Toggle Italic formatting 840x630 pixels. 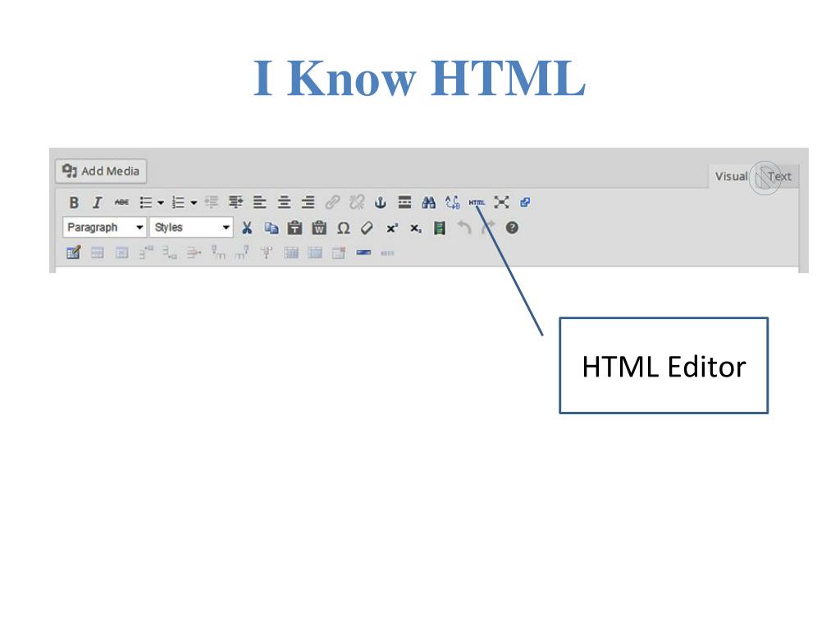click(97, 203)
